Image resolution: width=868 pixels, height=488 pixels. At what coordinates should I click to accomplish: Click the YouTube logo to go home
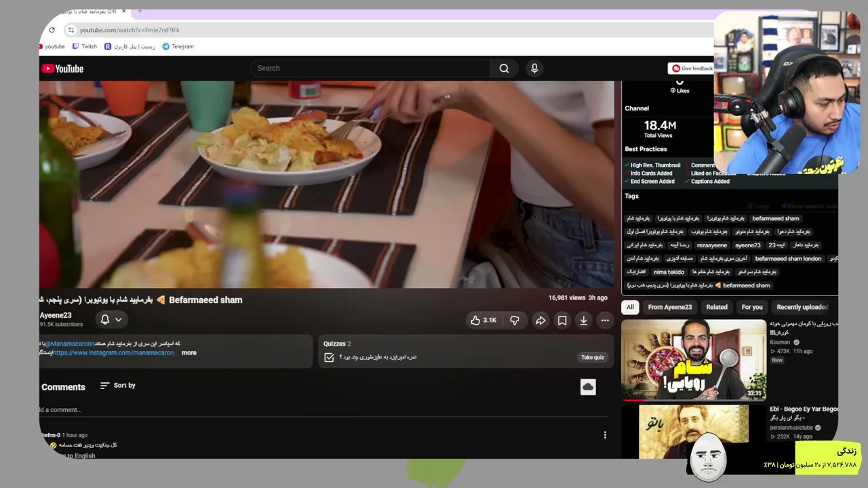(x=62, y=68)
